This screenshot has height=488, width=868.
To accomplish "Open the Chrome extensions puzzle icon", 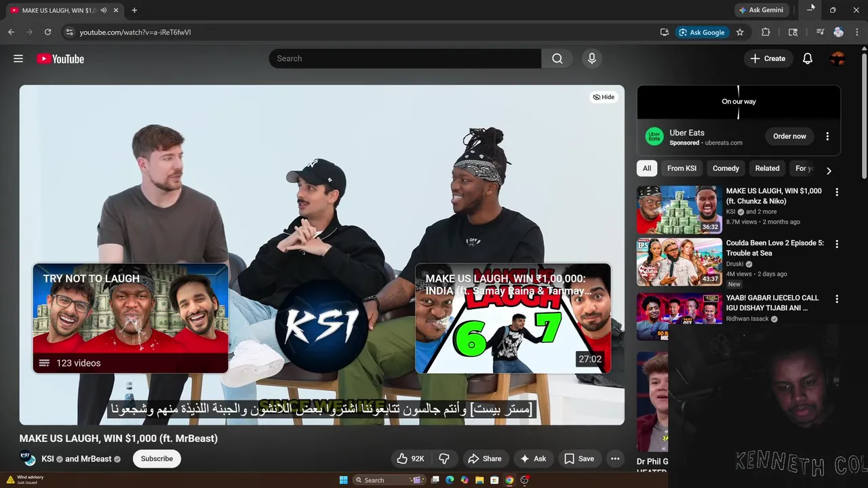I will click(x=766, y=32).
